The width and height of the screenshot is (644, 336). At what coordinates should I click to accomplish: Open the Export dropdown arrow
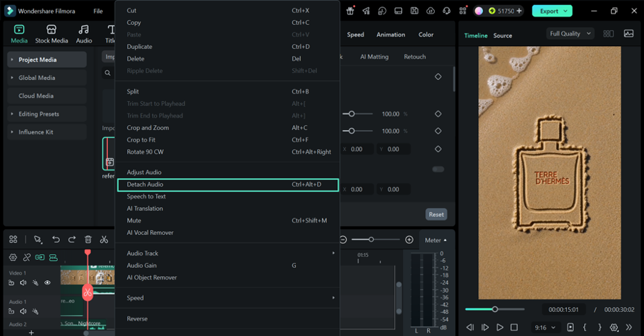[566, 11]
